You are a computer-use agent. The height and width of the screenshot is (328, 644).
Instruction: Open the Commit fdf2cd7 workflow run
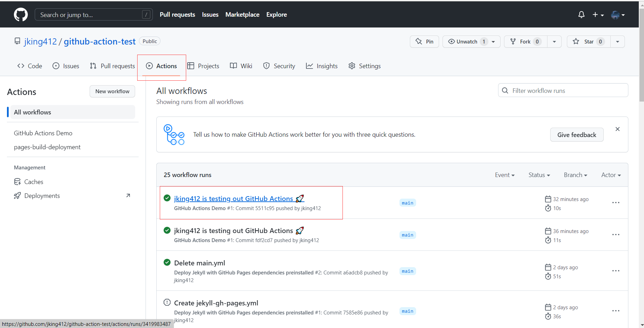coord(239,231)
